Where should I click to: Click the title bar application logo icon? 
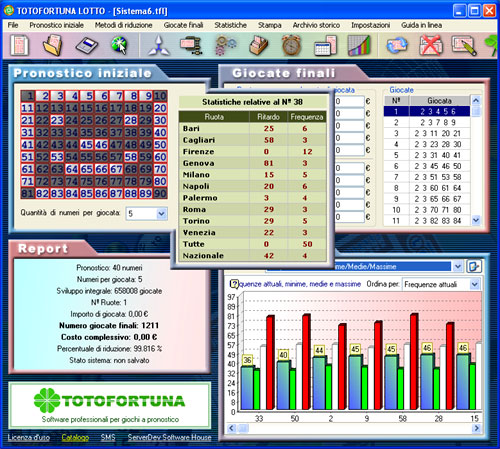tap(9, 10)
